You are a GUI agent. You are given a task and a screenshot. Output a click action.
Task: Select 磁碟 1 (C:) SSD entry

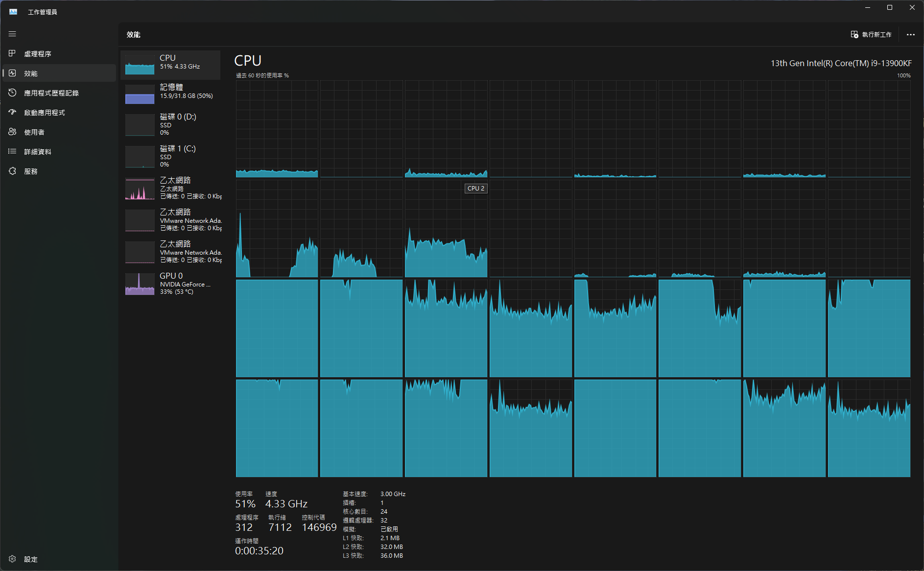(170, 157)
